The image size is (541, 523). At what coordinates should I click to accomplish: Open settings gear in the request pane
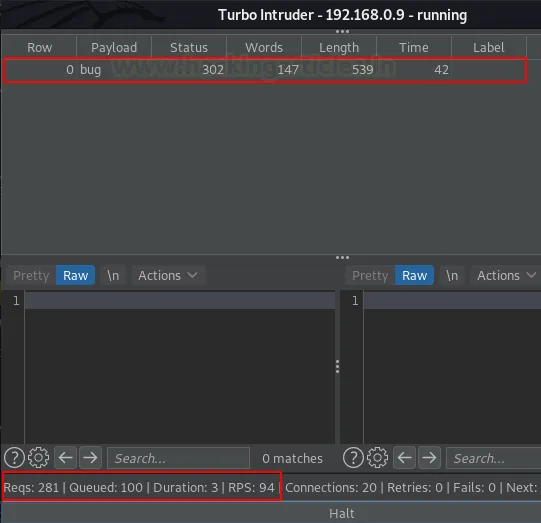pos(38,458)
